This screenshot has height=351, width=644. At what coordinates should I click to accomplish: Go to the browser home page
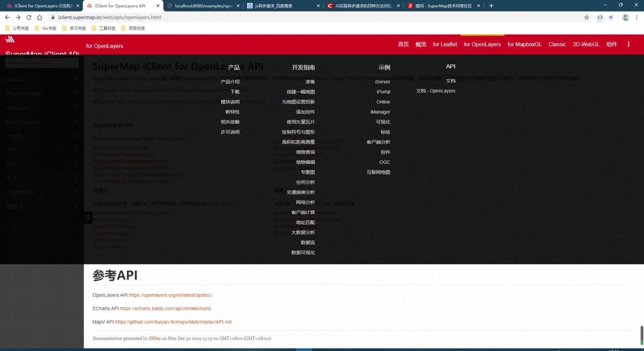pos(40,17)
